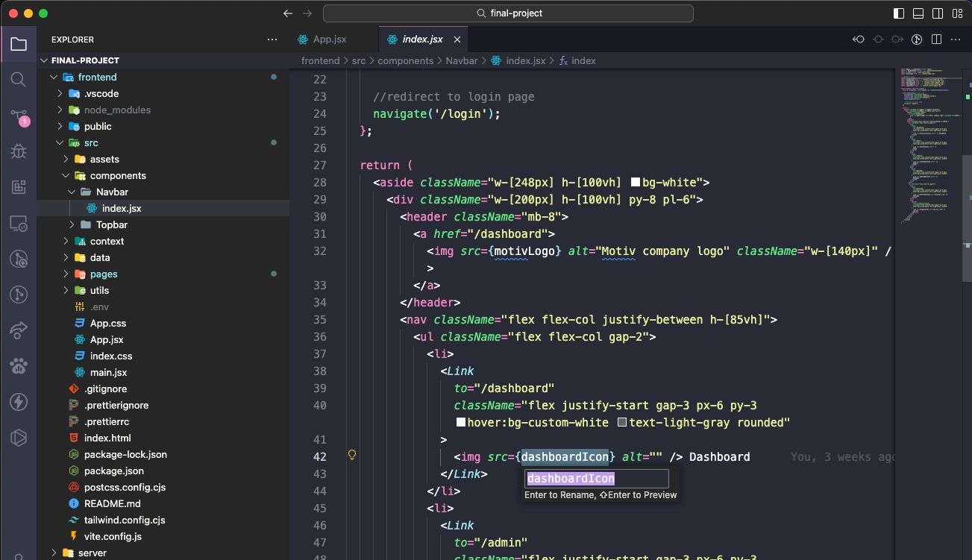Open the Run and Debug view
The width and height of the screenshot is (972, 560).
(x=19, y=151)
